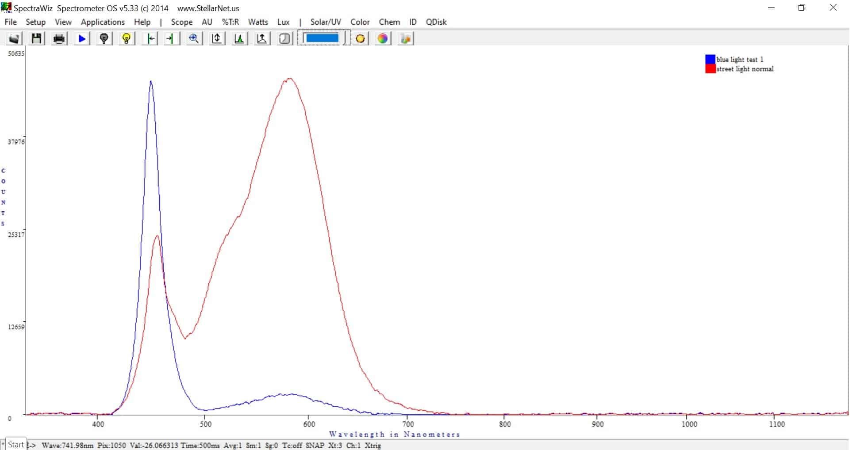The height and width of the screenshot is (450, 868).
Task: Click the blue progress bar in the toolbar
Action: tap(323, 38)
